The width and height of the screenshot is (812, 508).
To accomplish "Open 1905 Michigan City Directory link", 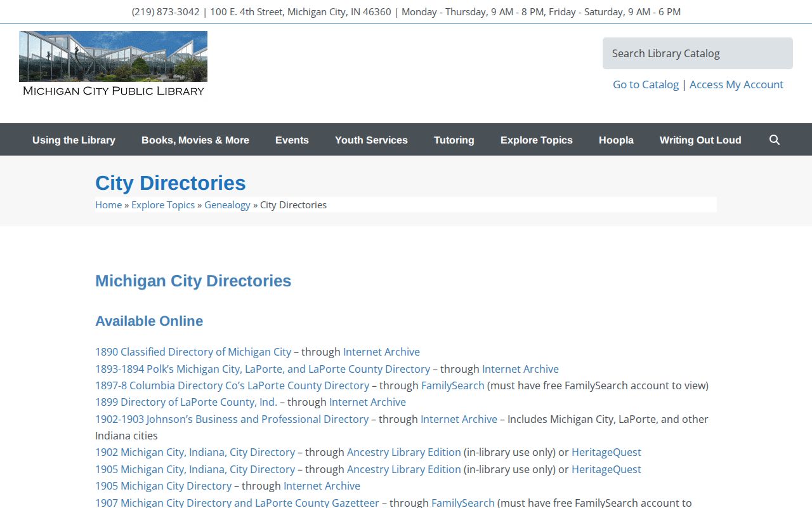I will coord(164,486).
